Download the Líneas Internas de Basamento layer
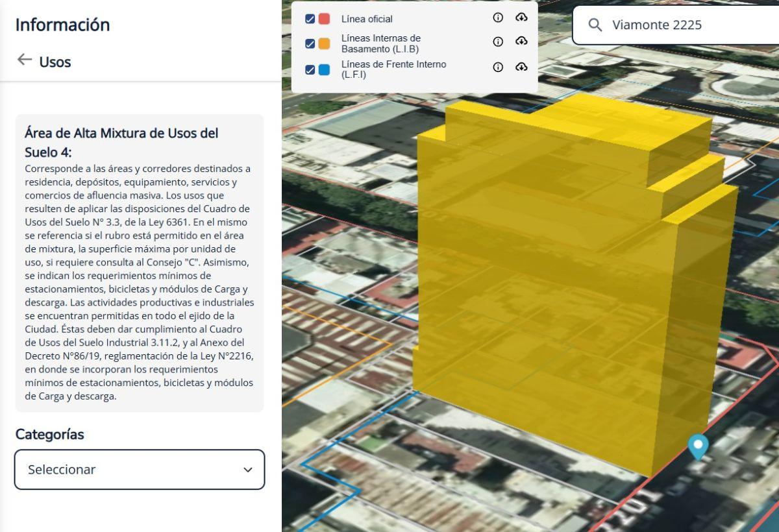The height and width of the screenshot is (532, 779). (521, 42)
